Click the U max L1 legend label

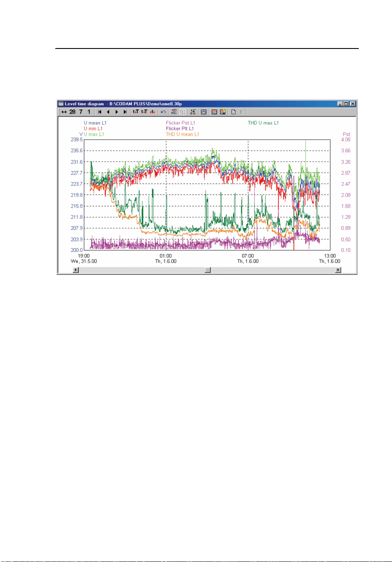click(94, 134)
